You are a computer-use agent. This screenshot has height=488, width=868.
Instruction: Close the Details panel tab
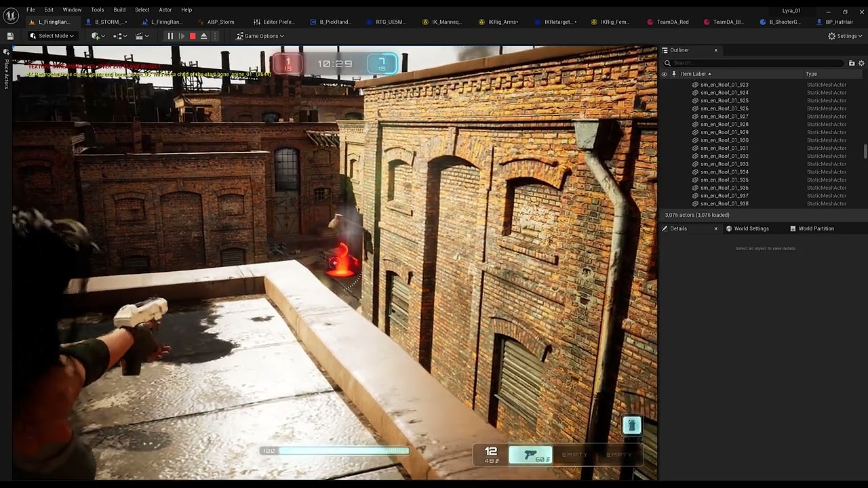(715, 228)
